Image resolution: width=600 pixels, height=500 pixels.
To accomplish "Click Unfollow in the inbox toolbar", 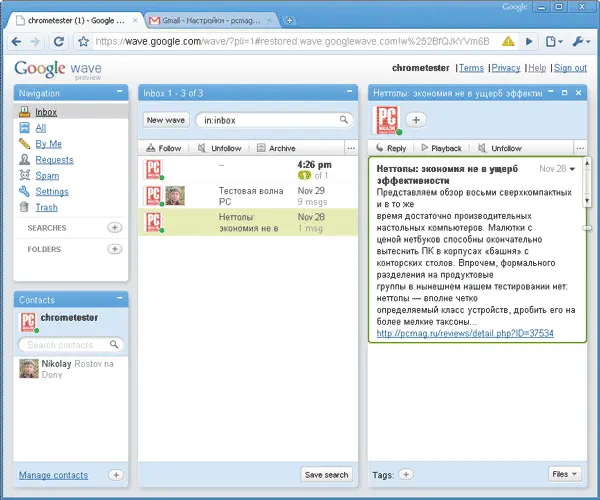I will [220, 148].
